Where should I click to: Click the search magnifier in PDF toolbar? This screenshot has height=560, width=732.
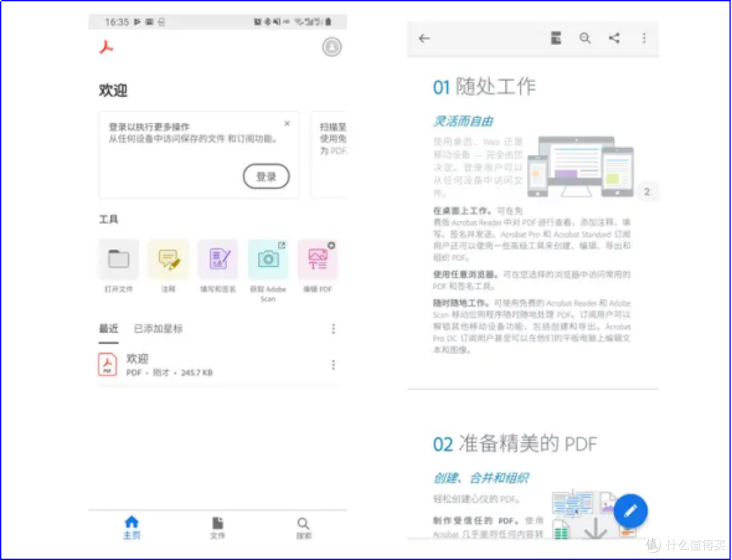click(585, 39)
